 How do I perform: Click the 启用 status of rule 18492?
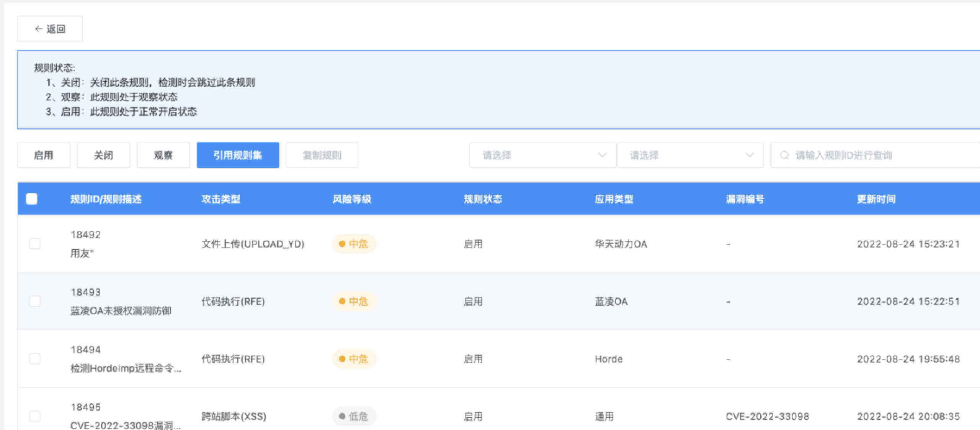point(473,244)
